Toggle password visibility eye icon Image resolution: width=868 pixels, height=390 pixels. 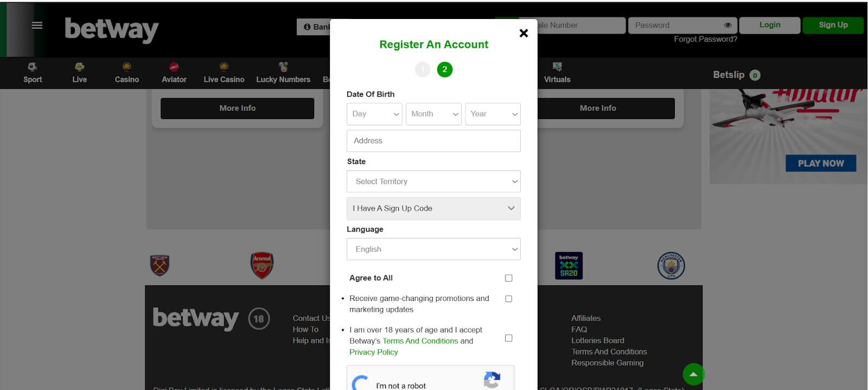[727, 25]
